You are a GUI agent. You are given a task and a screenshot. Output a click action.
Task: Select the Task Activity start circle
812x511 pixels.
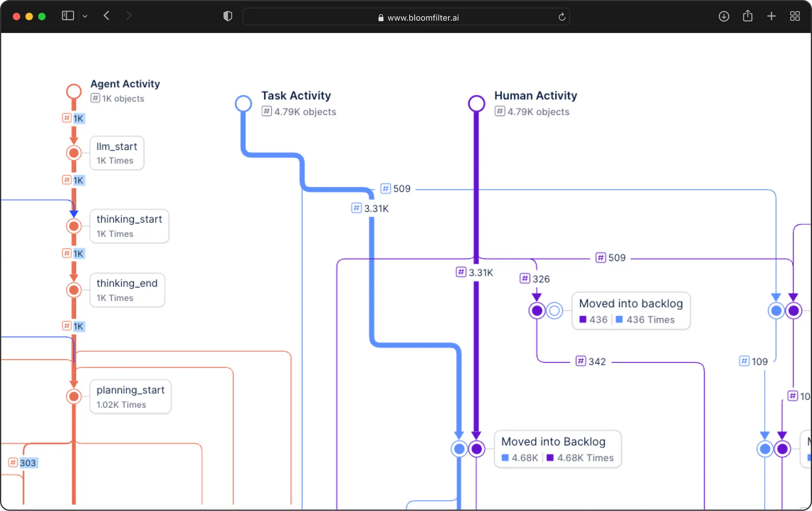click(x=243, y=104)
